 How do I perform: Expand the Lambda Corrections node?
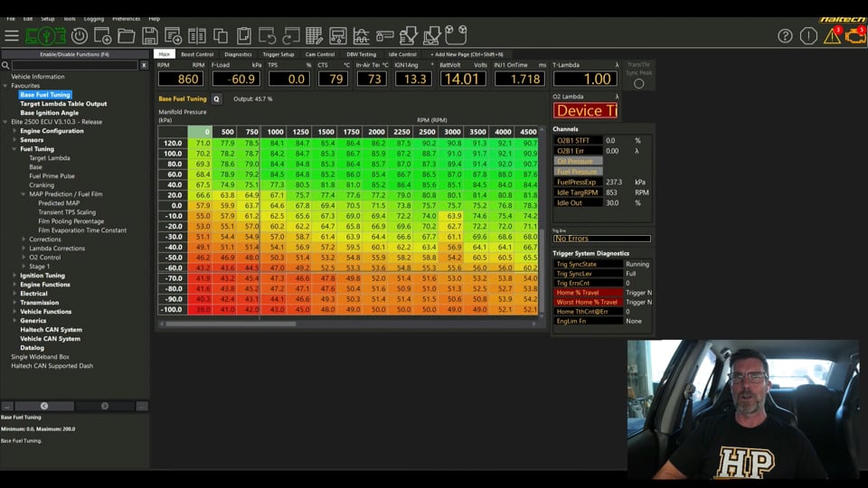(x=24, y=249)
